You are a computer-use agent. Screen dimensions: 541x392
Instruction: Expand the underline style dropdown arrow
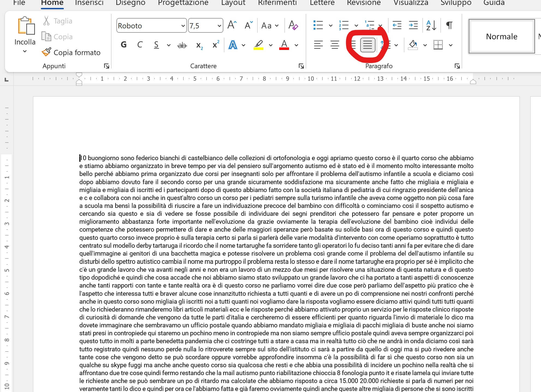click(169, 45)
